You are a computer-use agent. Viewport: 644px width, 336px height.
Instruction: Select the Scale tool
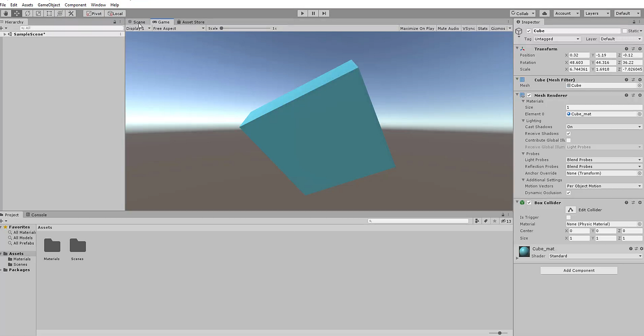tap(39, 13)
